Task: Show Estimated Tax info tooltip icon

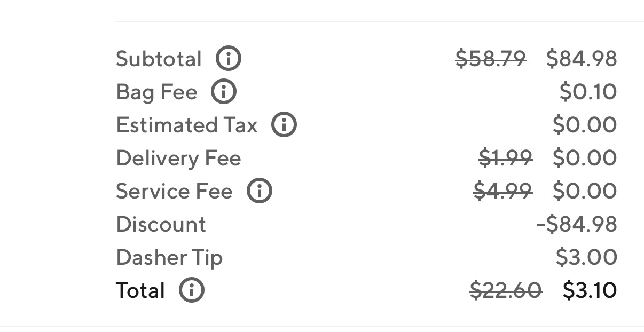Action: pyautogui.click(x=284, y=125)
